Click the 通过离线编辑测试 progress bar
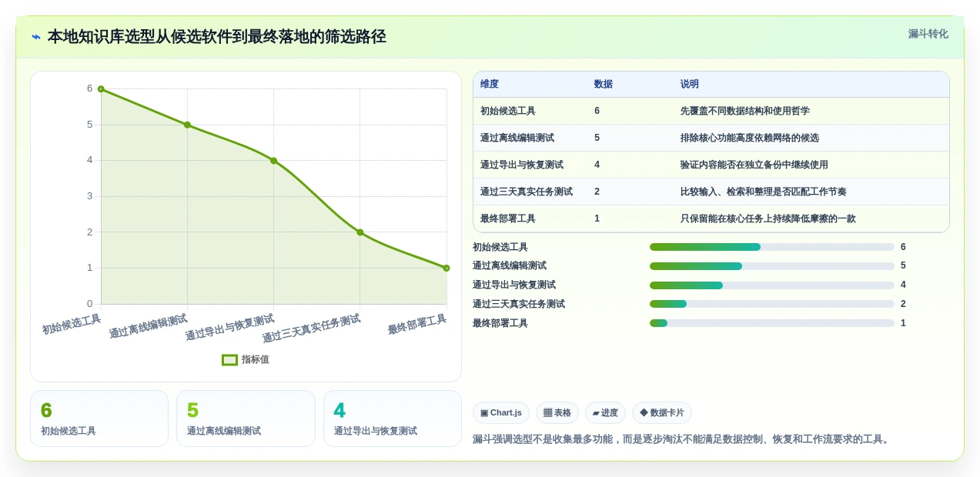This screenshot has height=477, width=980. point(772,266)
